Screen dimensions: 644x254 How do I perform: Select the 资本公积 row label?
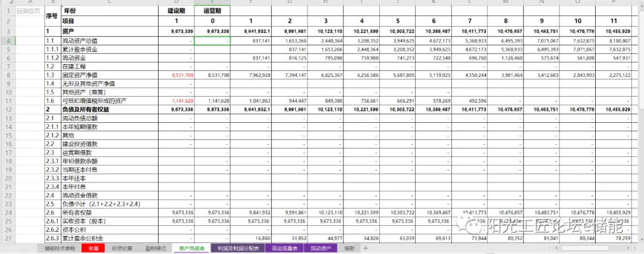click(109, 230)
